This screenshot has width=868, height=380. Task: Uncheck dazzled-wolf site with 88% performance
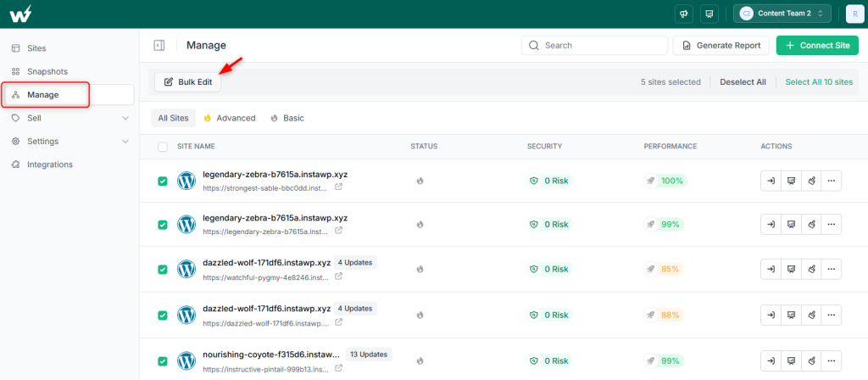coord(162,316)
